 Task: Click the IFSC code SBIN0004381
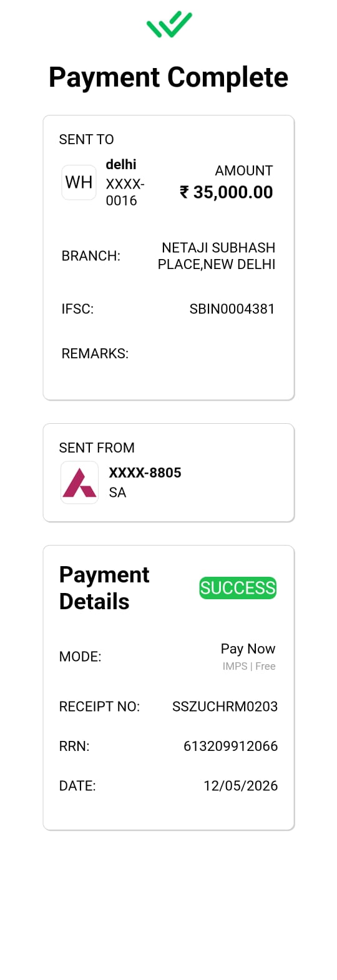(x=232, y=309)
